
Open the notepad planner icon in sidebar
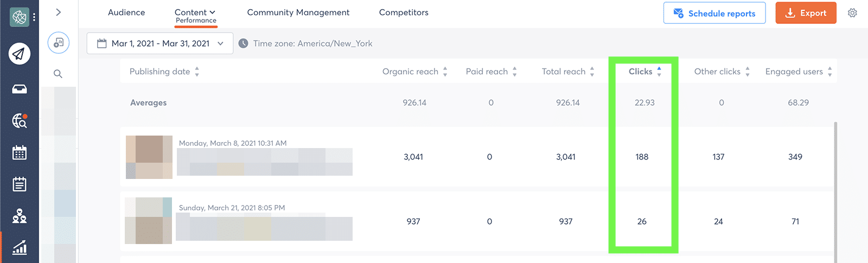[x=20, y=184]
